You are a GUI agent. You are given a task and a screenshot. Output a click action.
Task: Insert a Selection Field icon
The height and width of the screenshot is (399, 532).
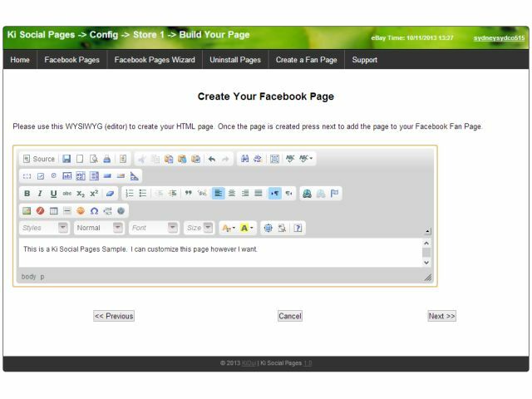pyautogui.click(x=94, y=175)
